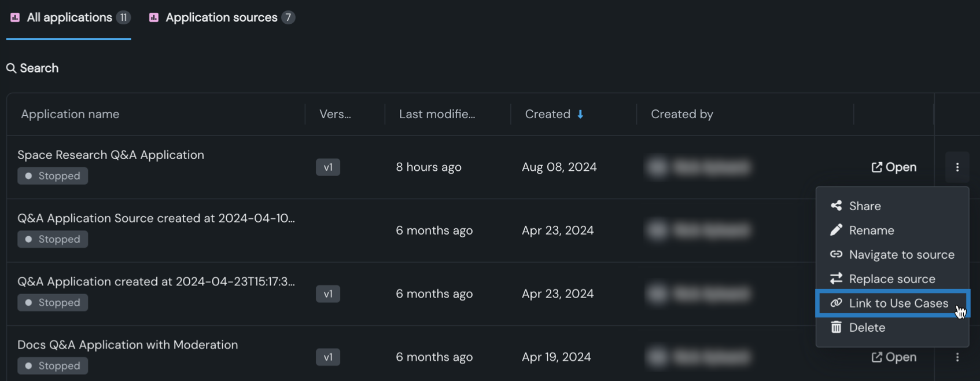
Task: Choose Link to Use Cases menu entry
Action: pyautogui.click(x=898, y=303)
